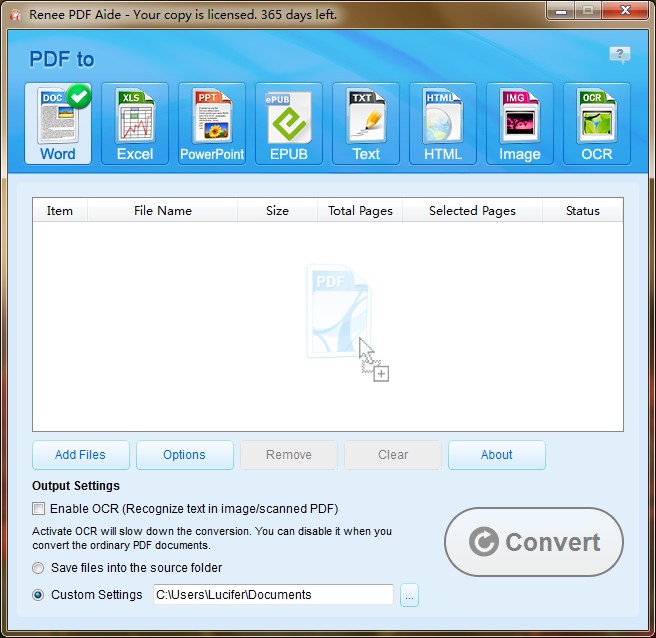
Task: Choose the Custom Settings radio option
Action: (39, 595)
